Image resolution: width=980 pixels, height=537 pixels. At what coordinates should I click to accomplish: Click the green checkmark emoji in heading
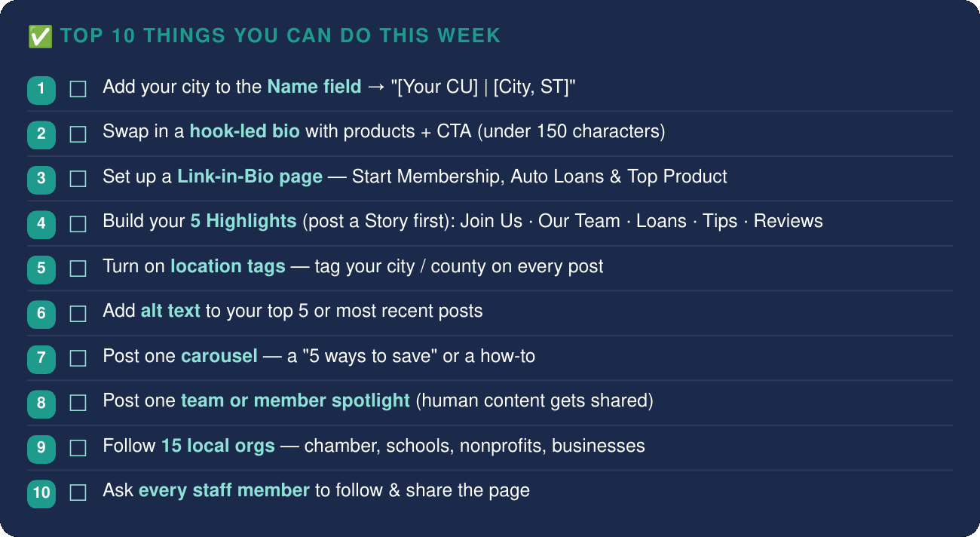pyautogui.click(x=40, y=36)
